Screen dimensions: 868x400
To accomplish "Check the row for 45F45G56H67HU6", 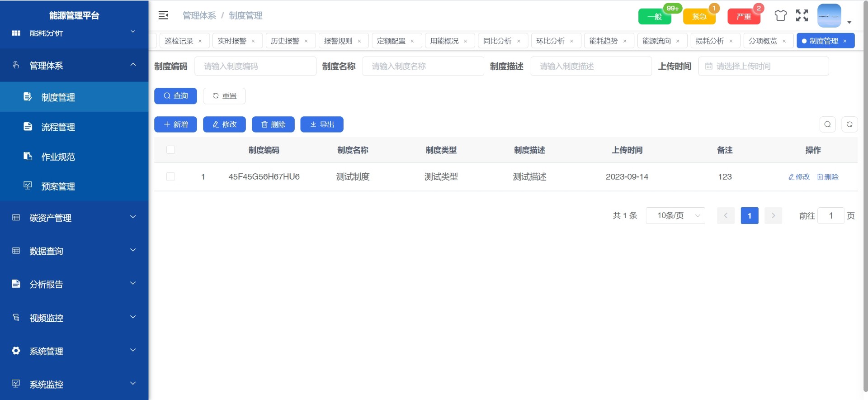I will coord(170,176).
